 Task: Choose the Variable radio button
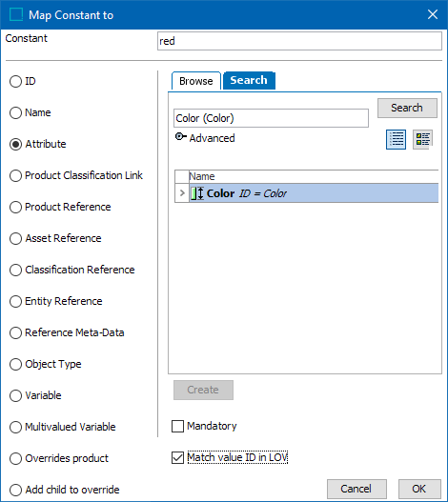tap(15, 395)
